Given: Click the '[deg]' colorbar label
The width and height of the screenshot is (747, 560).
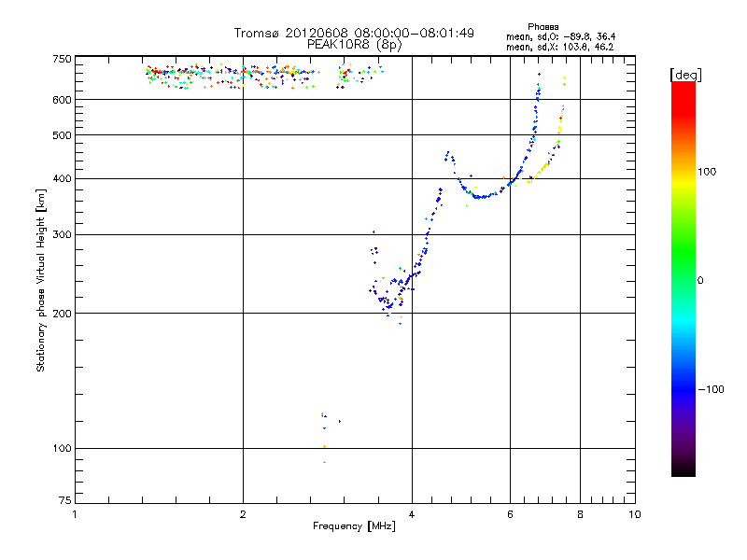Looking at the screenshot, I should 685,75.
